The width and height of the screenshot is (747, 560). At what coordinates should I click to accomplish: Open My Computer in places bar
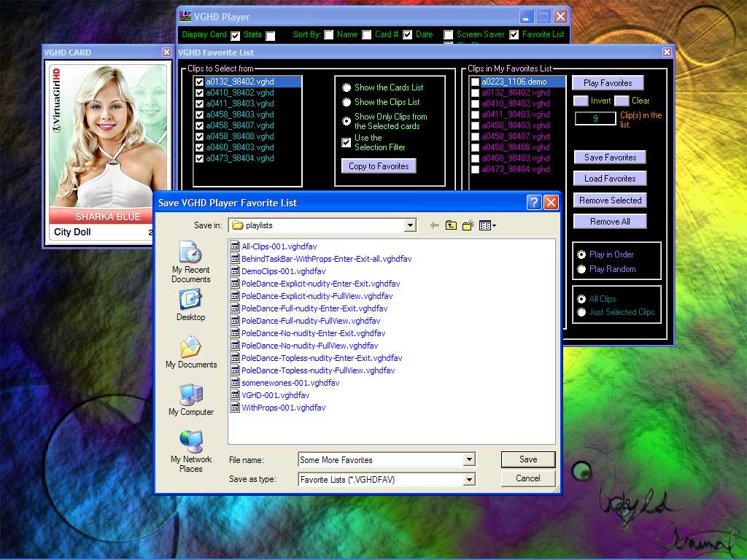tap(190, 400)
